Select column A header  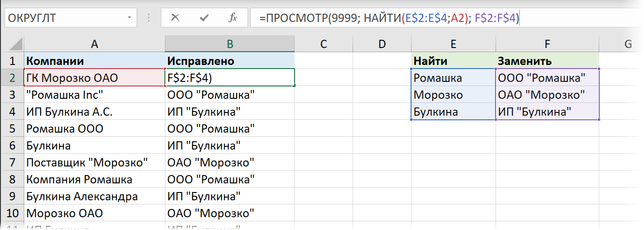[x=95, y=44]
